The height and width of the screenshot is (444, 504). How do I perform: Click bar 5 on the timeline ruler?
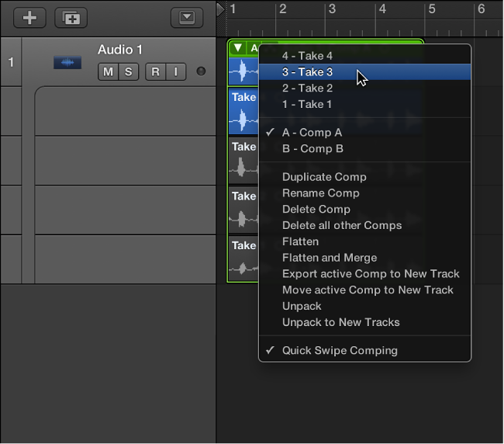(x=431, y=9)
